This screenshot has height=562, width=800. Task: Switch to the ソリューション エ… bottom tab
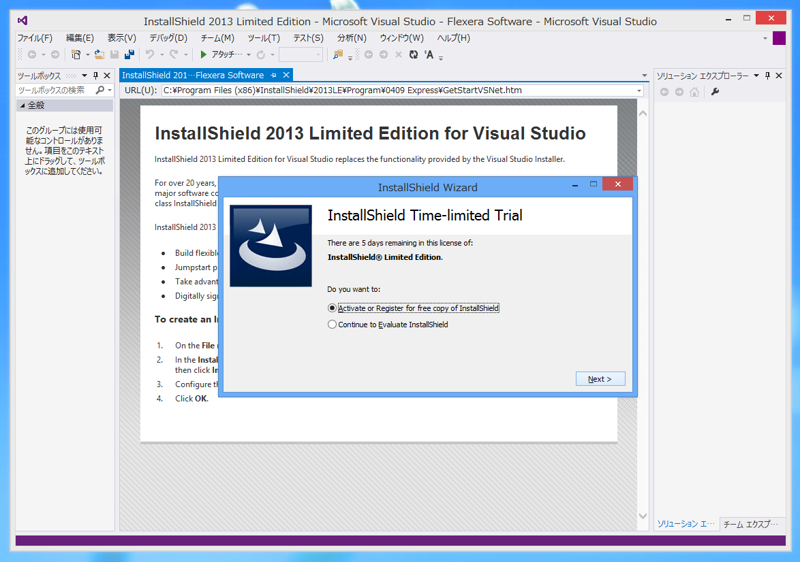pos(685,524)
